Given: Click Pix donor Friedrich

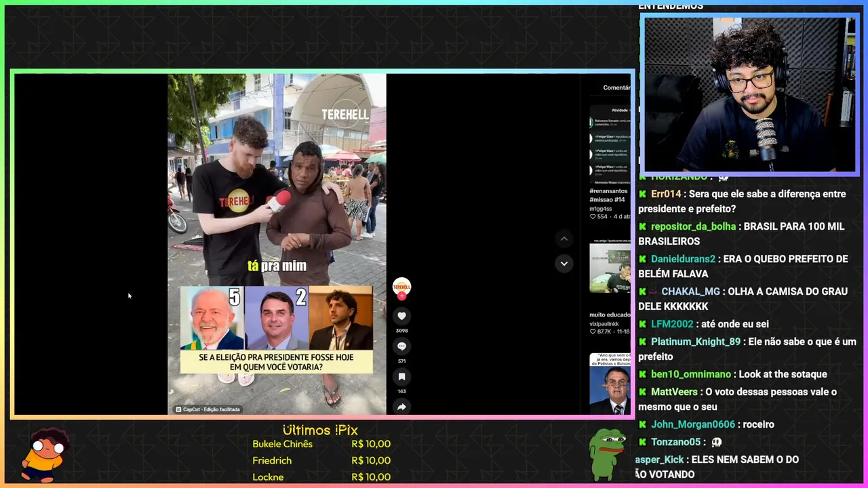Looking at the screenshot, I should [272, 460].
